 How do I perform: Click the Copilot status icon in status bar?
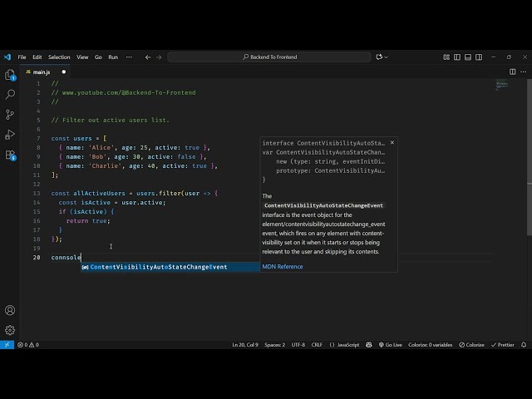[369, 345]
